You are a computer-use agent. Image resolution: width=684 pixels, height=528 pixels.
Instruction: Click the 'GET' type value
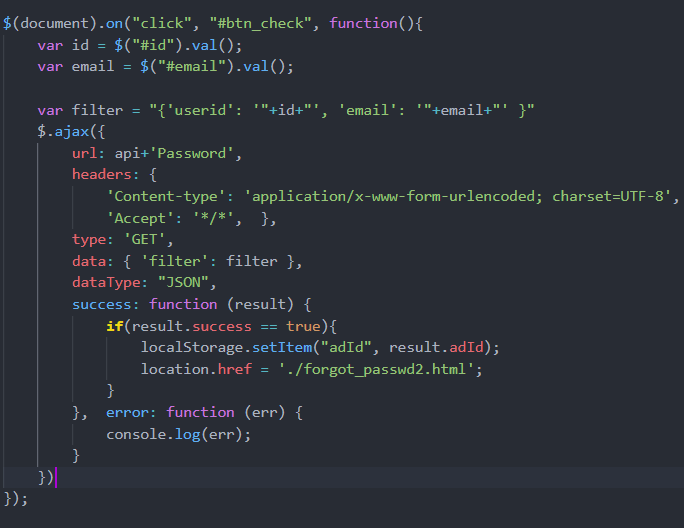(144, 240)
